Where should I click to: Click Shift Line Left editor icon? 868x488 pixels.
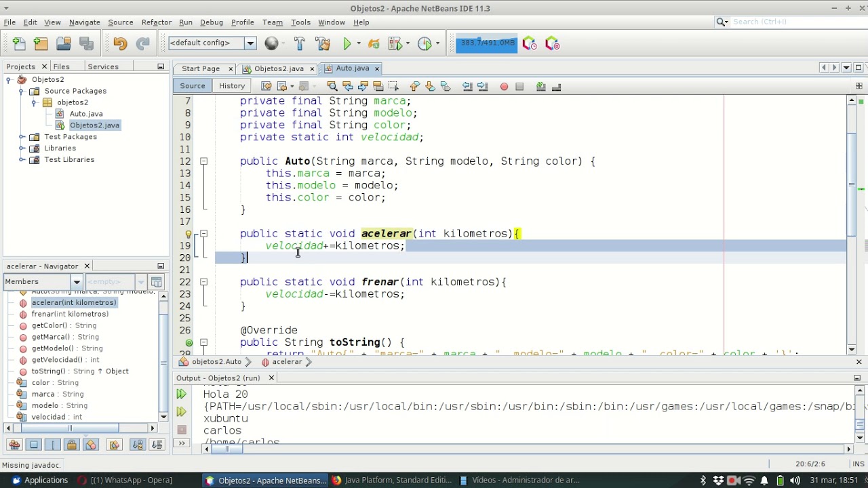pyautogui.click(x=467, y=86)
